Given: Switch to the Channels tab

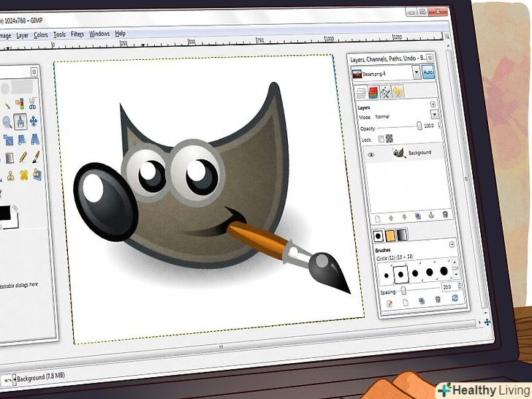Looking at the screenshot, I should (373, 92).
